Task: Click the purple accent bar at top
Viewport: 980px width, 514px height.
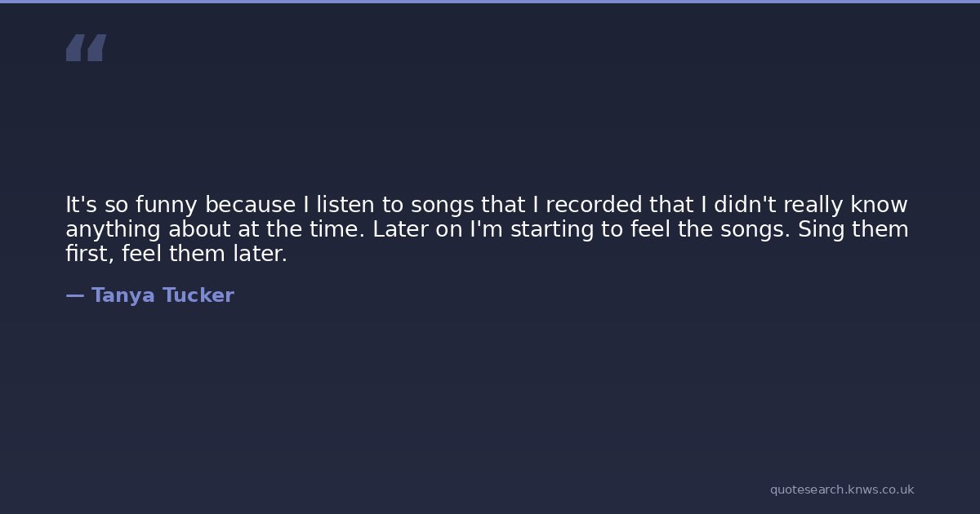Action: click(490, 2)
